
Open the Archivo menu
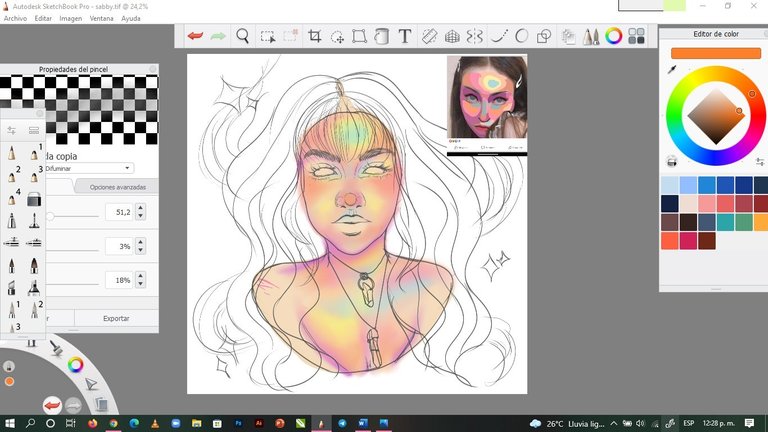coord(15,18)
